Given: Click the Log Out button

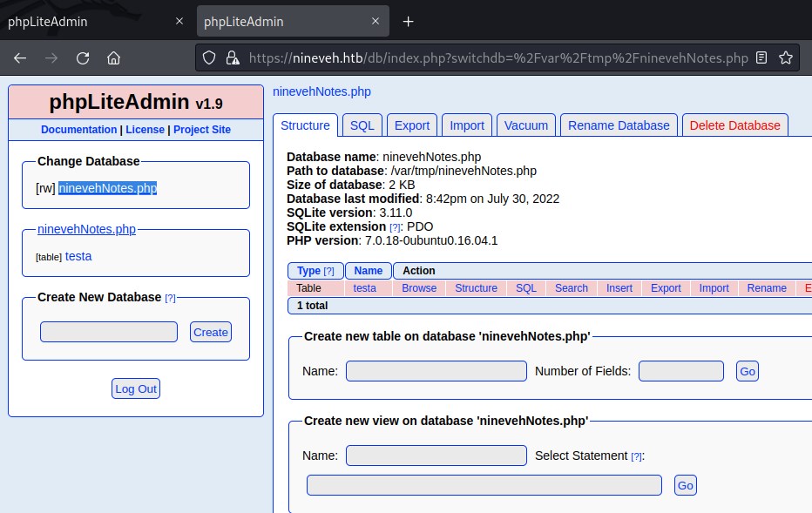Looking at the screenshot, I should tap(136, 388).
